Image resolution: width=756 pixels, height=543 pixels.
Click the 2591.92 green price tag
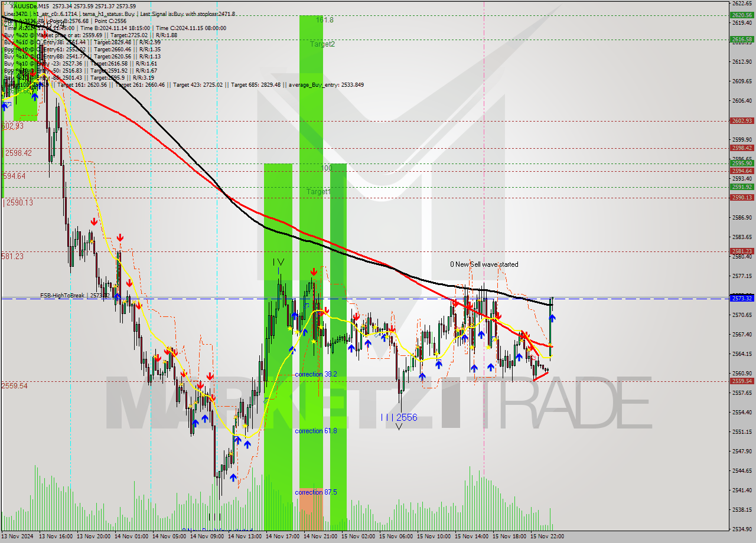pos(742,187)
